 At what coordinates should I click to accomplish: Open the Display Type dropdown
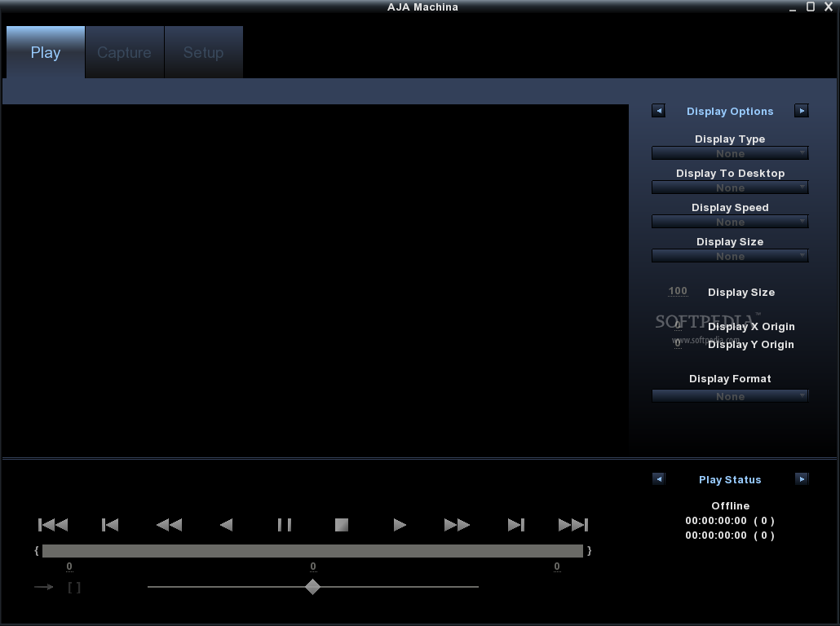tap(730, 153)
